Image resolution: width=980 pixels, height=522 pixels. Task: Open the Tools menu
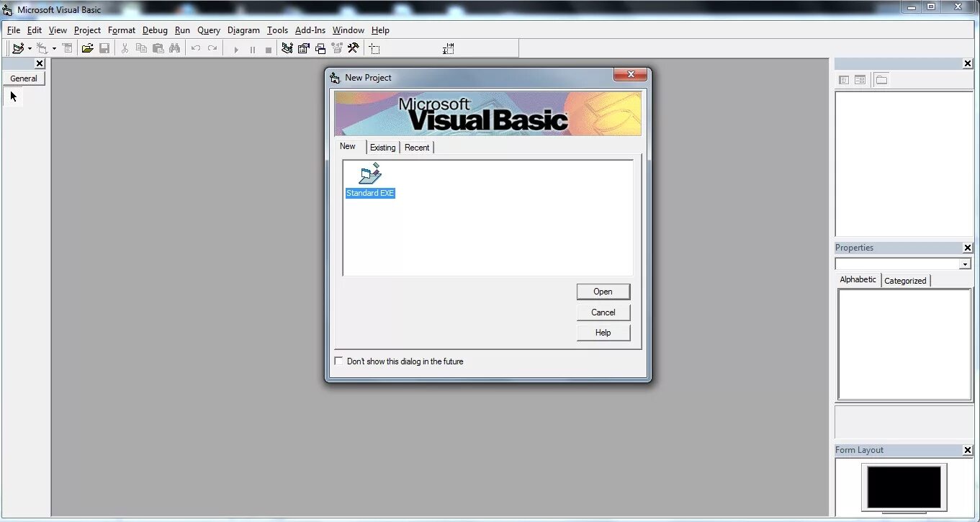277,30
